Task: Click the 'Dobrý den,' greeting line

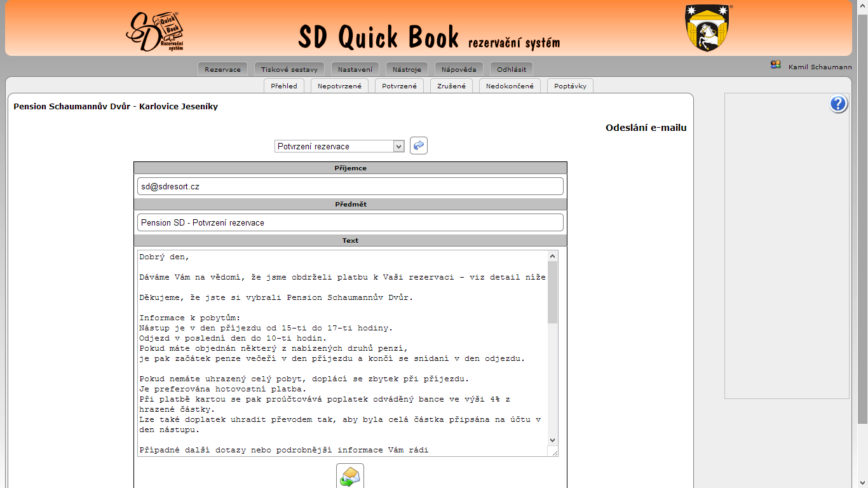Action: coord(164,257)
